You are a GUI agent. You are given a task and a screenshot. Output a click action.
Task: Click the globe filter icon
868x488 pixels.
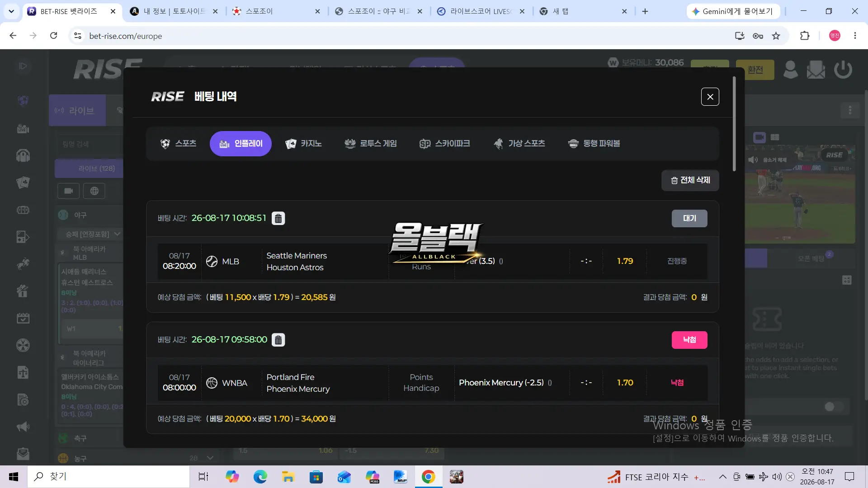coord(94,191)
